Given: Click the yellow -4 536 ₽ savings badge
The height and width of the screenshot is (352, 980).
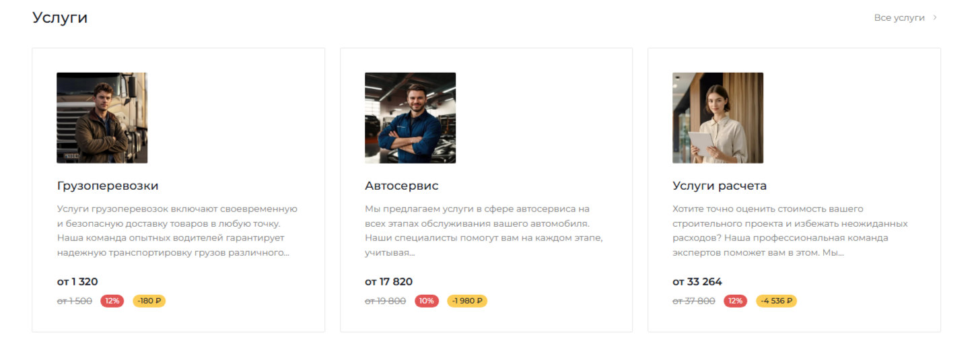Looking at the screenshot, I should coord(776,301).
